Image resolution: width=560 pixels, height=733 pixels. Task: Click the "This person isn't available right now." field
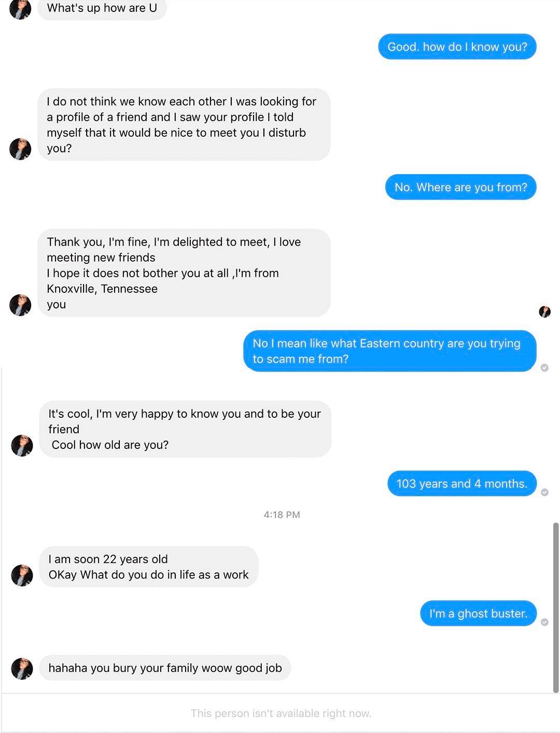(281, 713)
